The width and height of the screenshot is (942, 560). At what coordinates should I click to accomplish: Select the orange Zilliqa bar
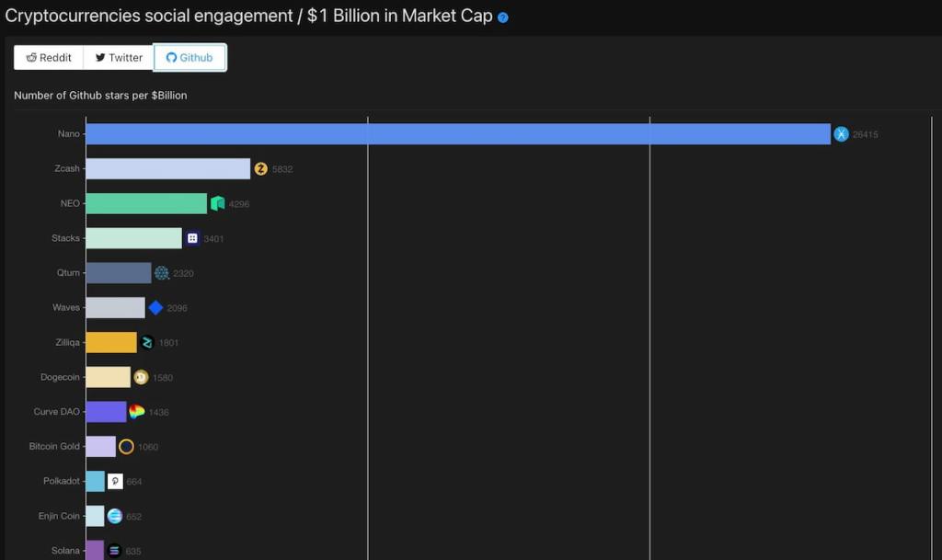[111, 343]
